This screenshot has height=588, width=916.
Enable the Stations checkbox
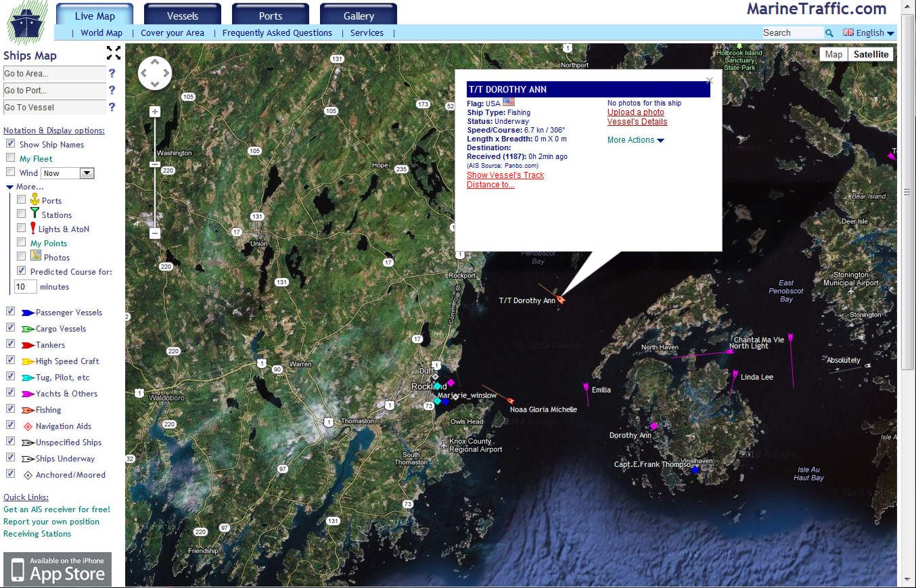point(22,214)
